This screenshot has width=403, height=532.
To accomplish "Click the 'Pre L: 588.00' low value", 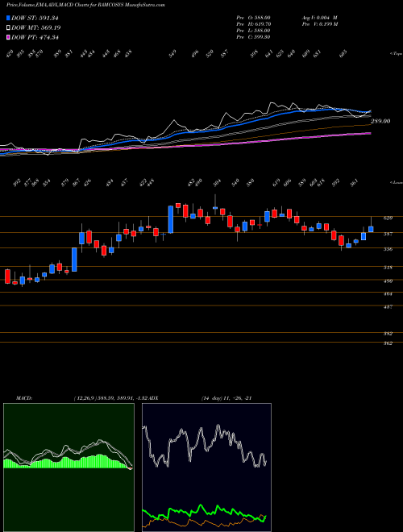I will [x=253, y=31].
